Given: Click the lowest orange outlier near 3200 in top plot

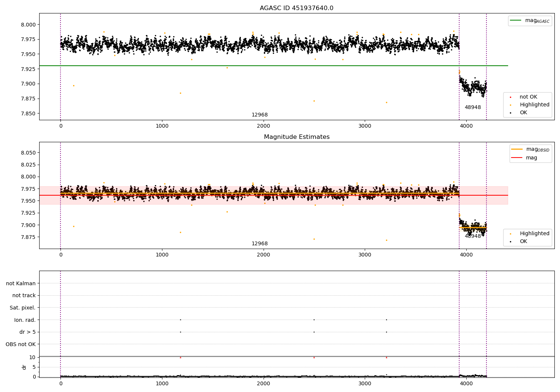Looking at the screenshot, I should pos(386,102).
